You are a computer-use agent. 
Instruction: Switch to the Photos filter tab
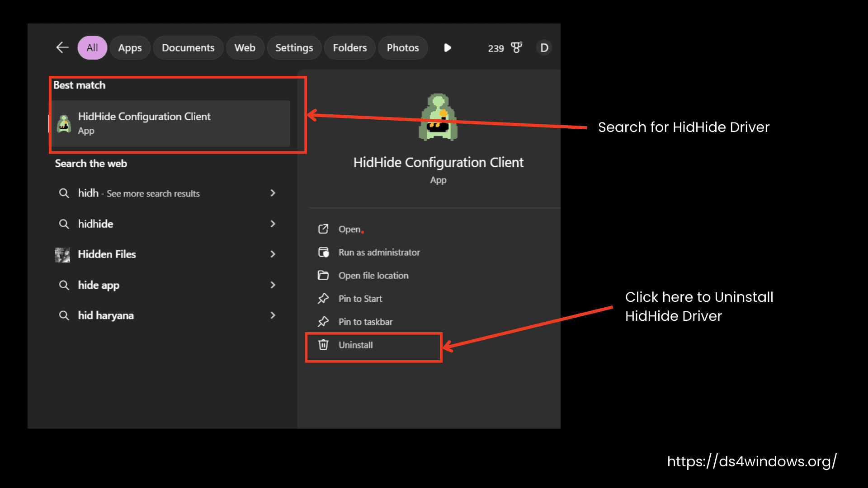tap(403, 48)
